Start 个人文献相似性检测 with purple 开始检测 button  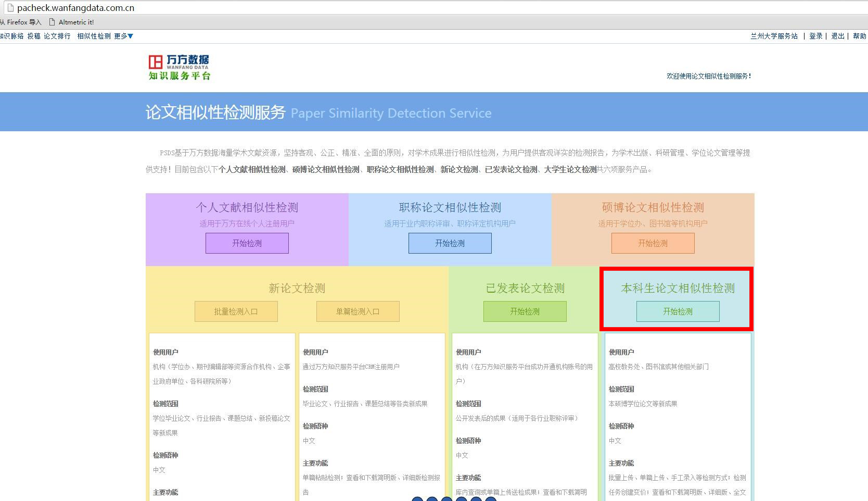point(247,243)
